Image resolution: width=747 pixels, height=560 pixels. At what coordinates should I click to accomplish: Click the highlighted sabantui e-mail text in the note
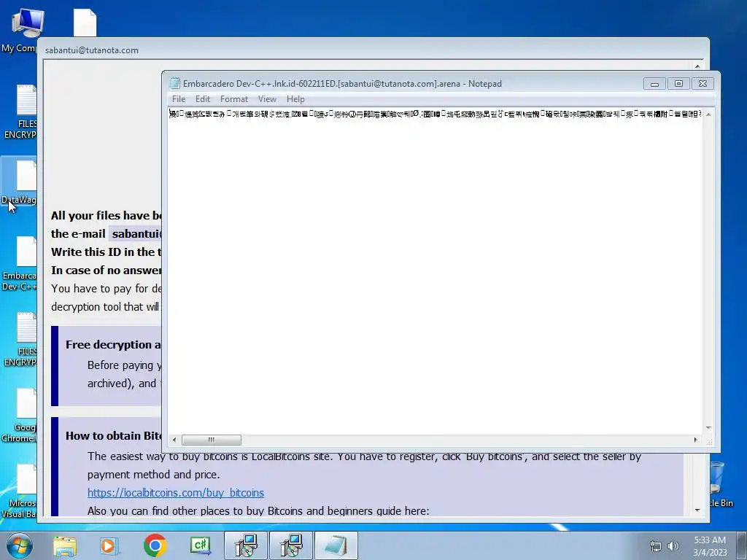pos(136,234)
